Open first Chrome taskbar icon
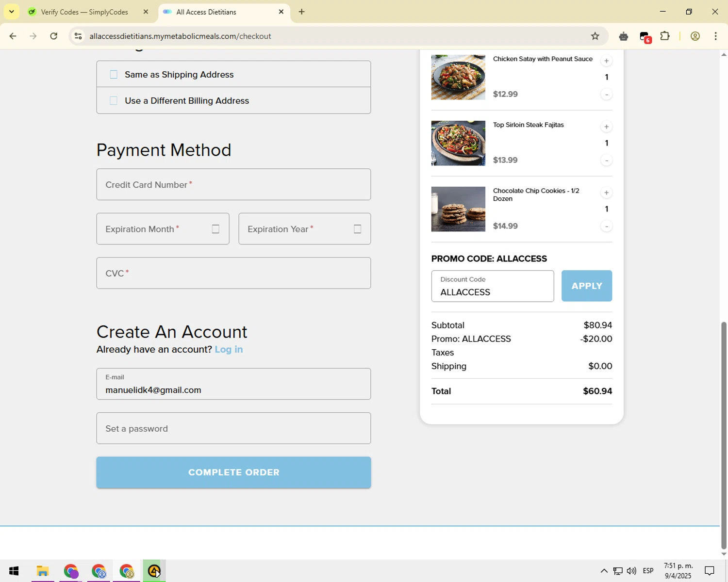 (x=71, y=571)
